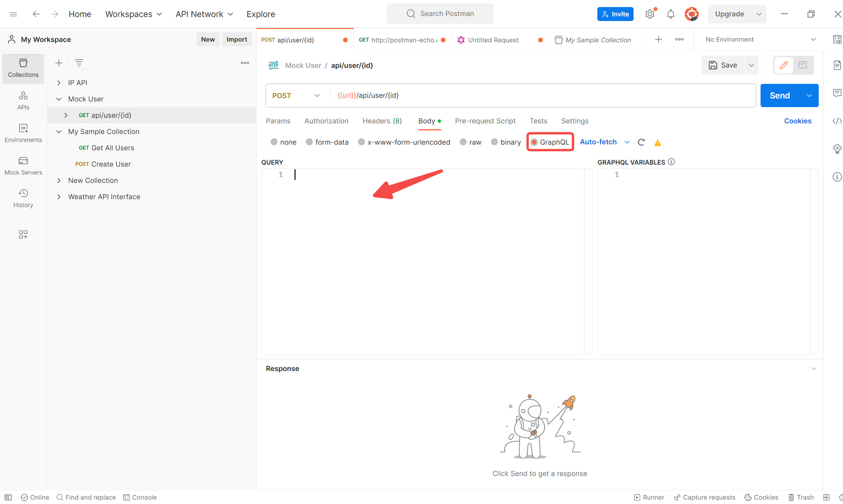843x504 pixels.
Task: Click the New button
Action: [208, 39]
